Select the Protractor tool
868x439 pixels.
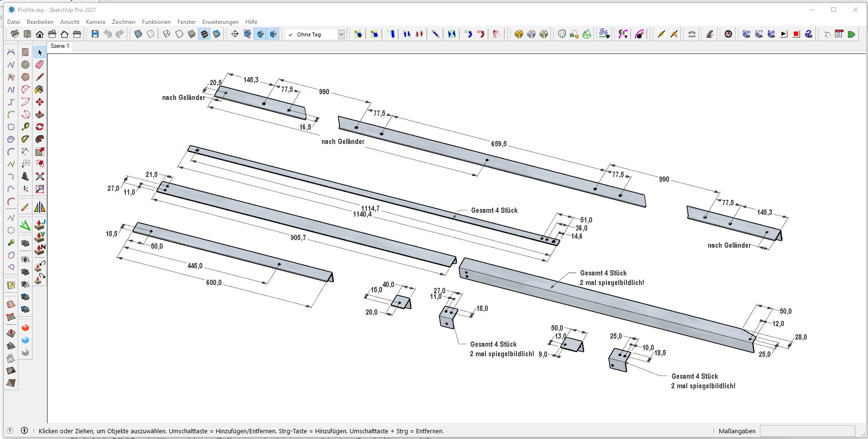point(25,139)
